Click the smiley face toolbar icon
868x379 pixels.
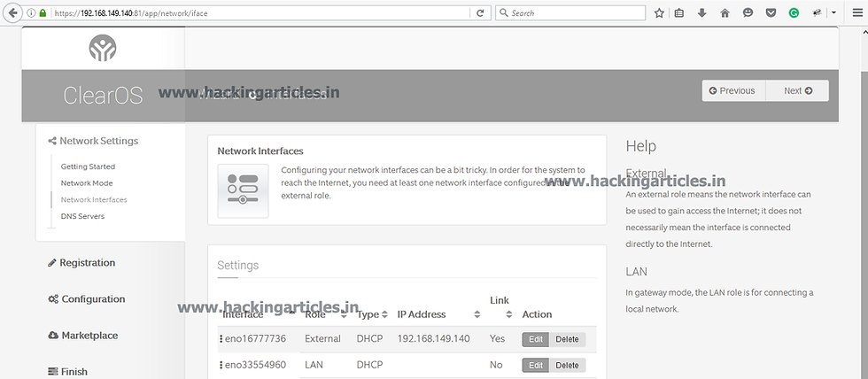(748, 12)
